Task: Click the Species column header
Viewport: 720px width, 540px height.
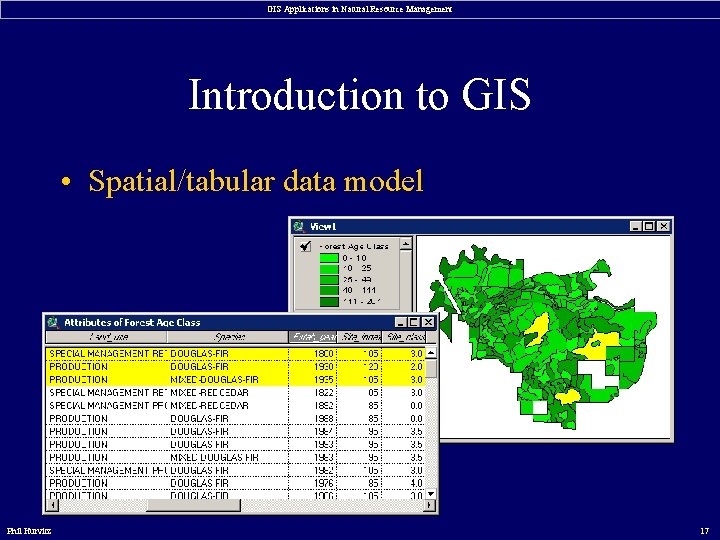Action: 228,337
